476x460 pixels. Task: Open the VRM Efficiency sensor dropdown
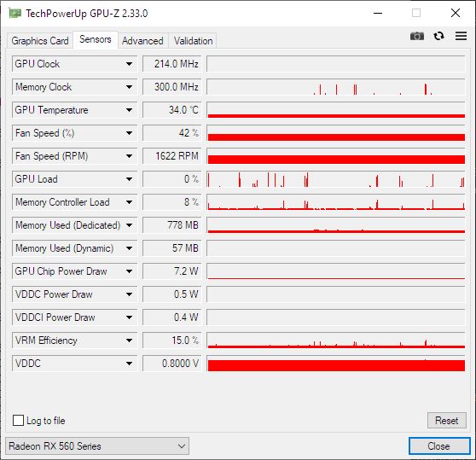129,341
